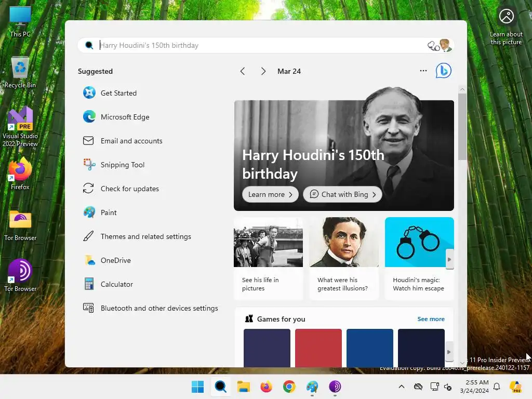Image resolution: width=532 pixels, height=399 pixels.
Task: Switch to Paint in the taskbar
Action: 312,387
